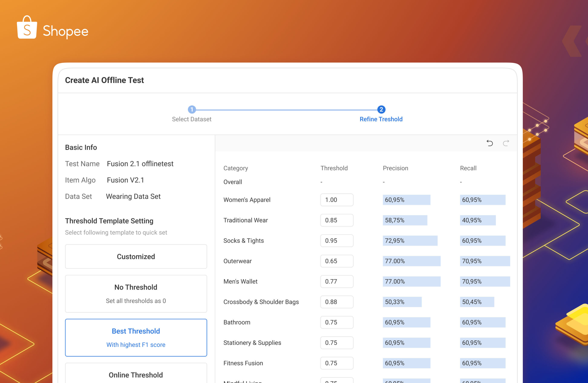Go to step 1 Select Dataset circle
588x383 pixels.
[x=192, y=109]
